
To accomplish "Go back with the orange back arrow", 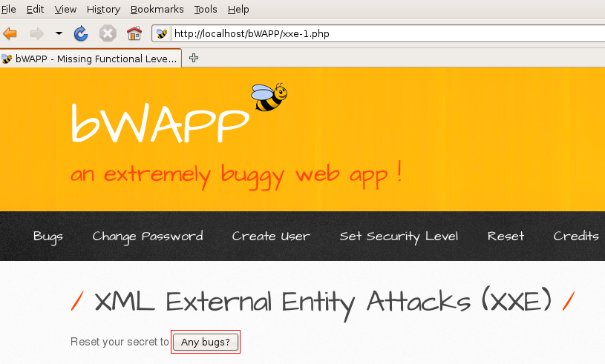I will point(10,34).
